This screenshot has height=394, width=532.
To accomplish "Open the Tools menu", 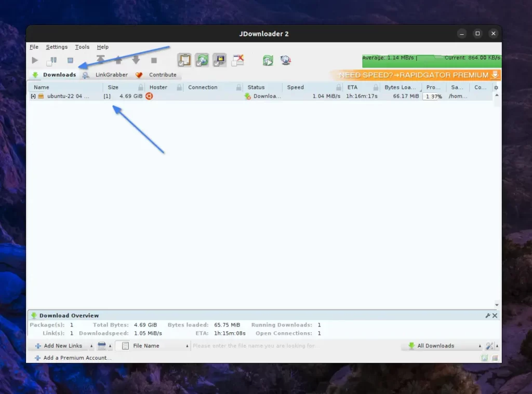I will [82, 47].
